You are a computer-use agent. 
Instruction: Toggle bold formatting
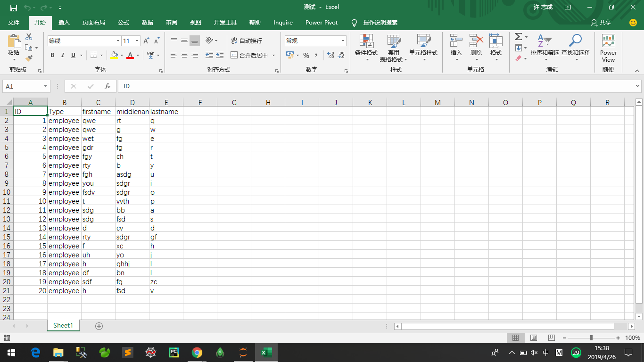point(52,55)
